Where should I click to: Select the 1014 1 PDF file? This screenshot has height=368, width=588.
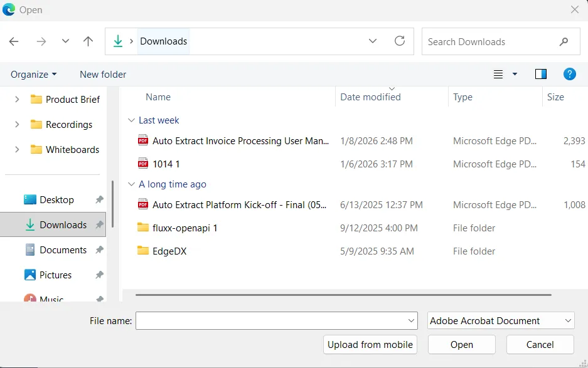pyautogui.click(x=166, y=164)
